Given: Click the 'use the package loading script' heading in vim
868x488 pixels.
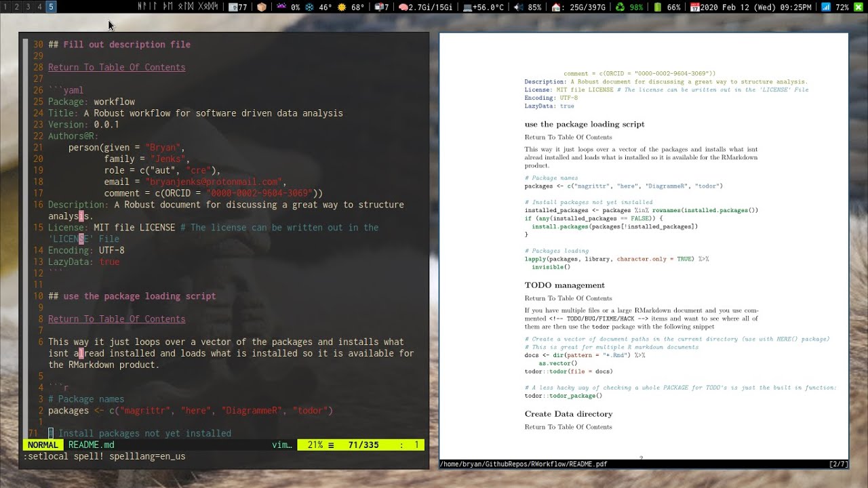Looking at the screenshot, I should tap(132, 296).
